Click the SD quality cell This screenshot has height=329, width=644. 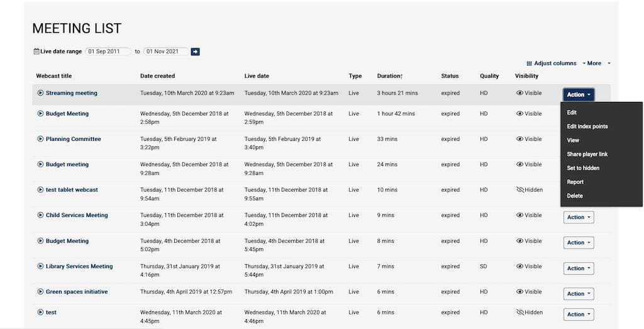(x=483, y=266)
